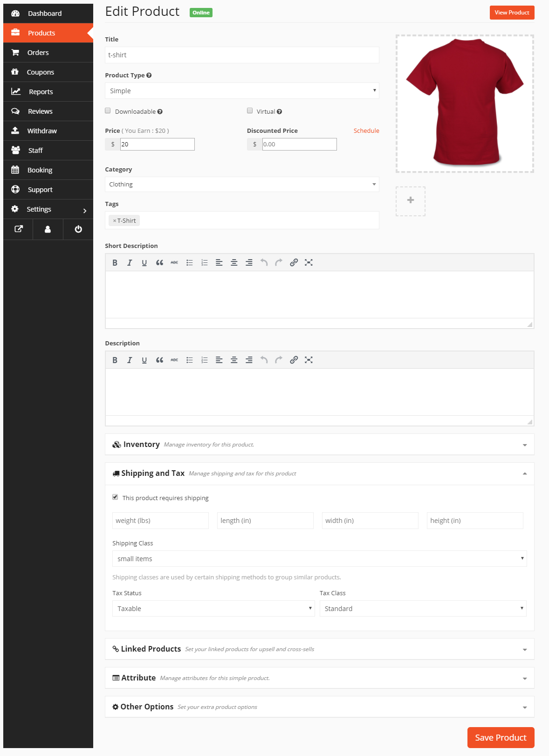Click Italic in Short Description toolbar
549x756 pixels.
tap(130, 262)
